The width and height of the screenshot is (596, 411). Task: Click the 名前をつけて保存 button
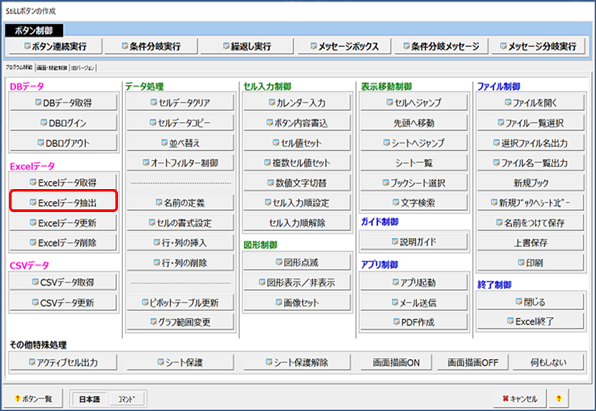click(x=531, y=222)
